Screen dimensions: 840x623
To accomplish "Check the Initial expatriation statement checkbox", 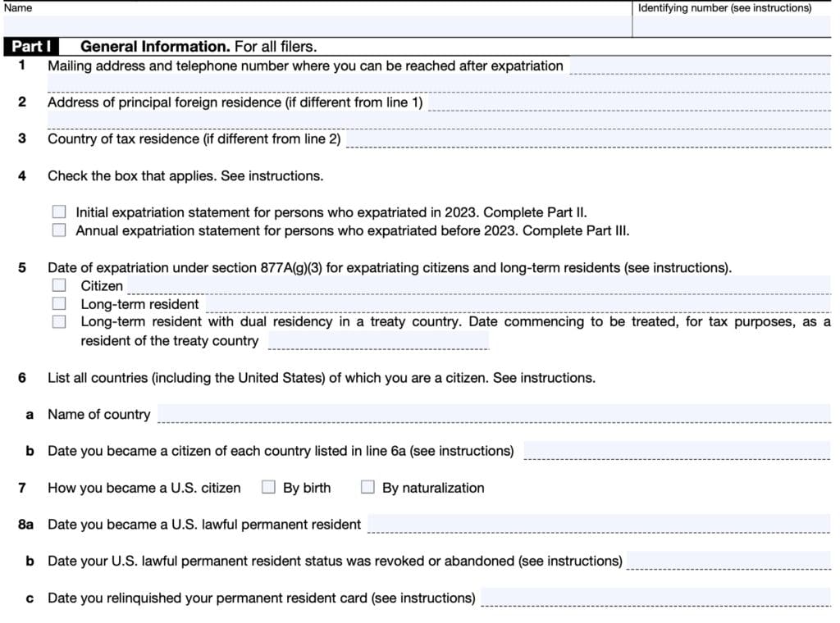I will click(x=58, y=211).
